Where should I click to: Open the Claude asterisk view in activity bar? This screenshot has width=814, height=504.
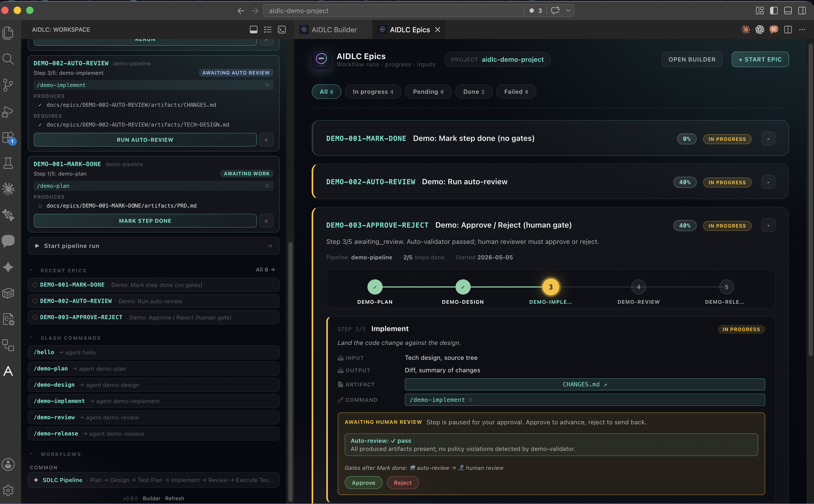point(8,189)
